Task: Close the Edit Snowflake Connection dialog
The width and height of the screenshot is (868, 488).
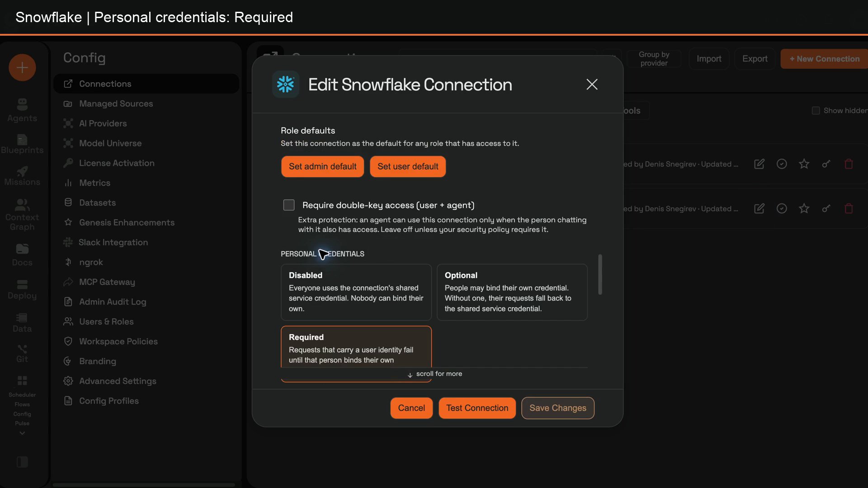Action: coord(592,84)
